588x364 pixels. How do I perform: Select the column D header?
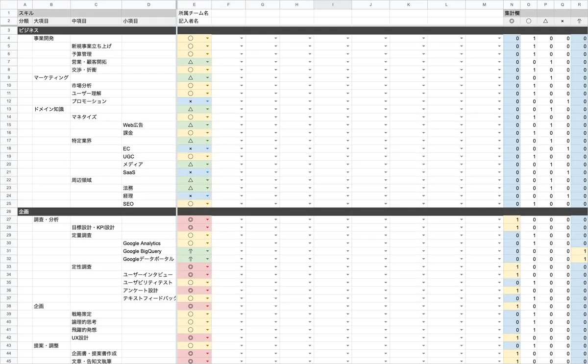click(x=148, y=4)
